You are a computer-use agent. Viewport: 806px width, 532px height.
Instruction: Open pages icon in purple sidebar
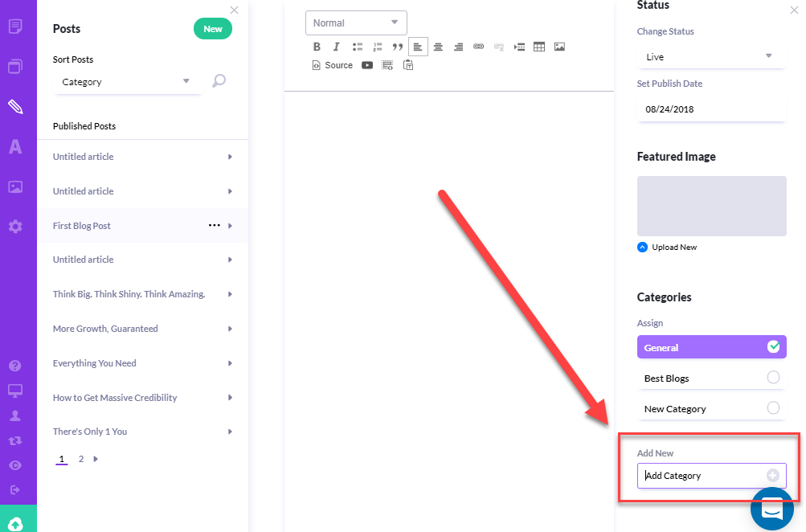click(x=15, y=26)
